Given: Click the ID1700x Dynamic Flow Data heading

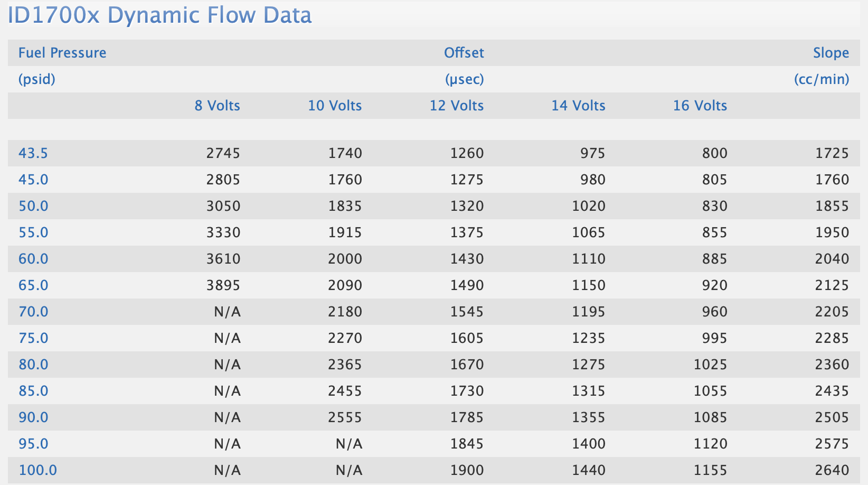Looking at the screenshot, I should point(159,15).
